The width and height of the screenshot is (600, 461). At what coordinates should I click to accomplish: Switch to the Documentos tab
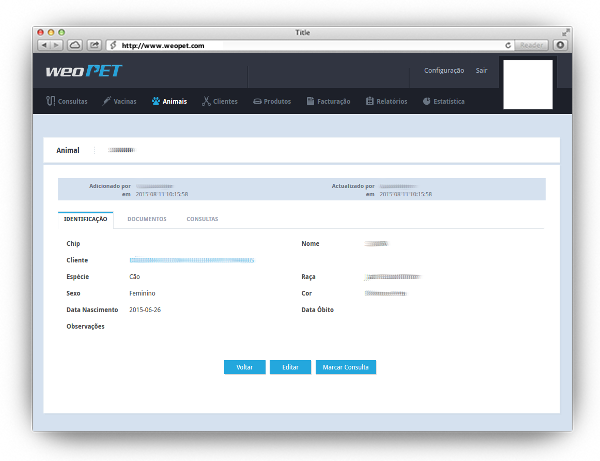(147, 219)
